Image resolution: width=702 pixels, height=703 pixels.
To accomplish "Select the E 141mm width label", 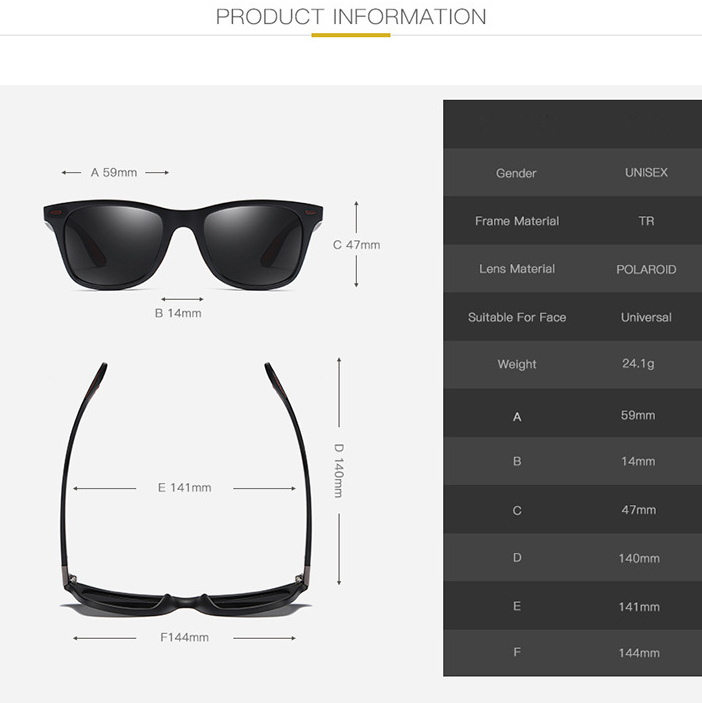I will pos(184,488).
